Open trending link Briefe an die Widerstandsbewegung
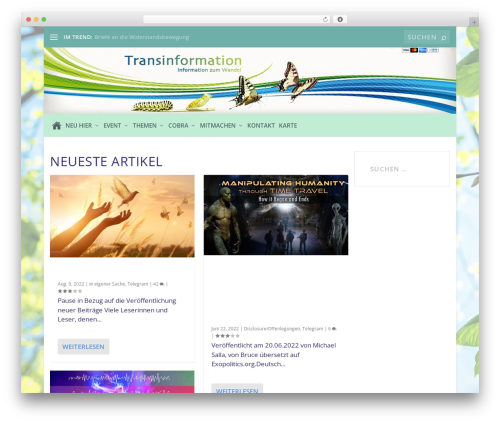Image resolution: width=500 pixels, height=423 pixels. coord(142,37)
